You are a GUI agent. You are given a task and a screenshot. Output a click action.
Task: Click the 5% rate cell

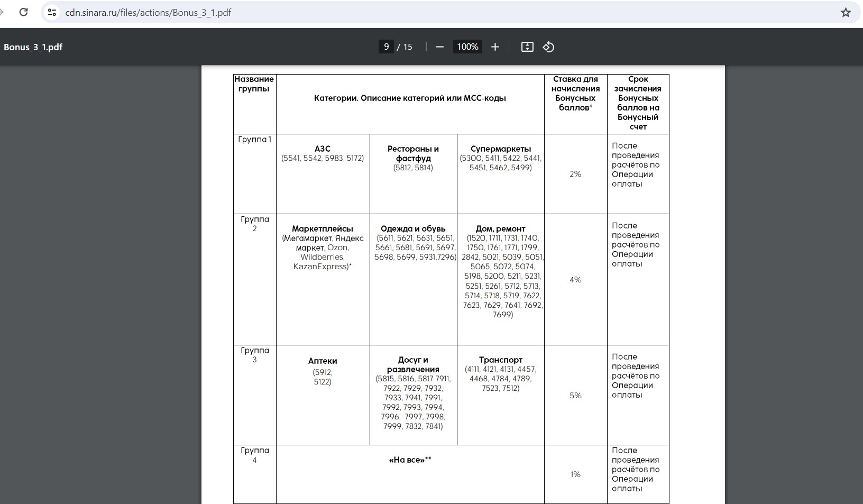tap(575, 396)
